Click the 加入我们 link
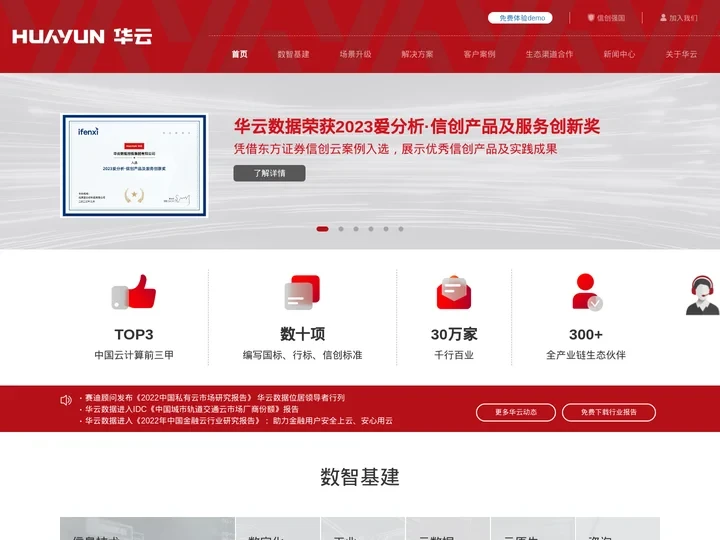The width and height of the screenshot is (720, 540). pos(683,18)
